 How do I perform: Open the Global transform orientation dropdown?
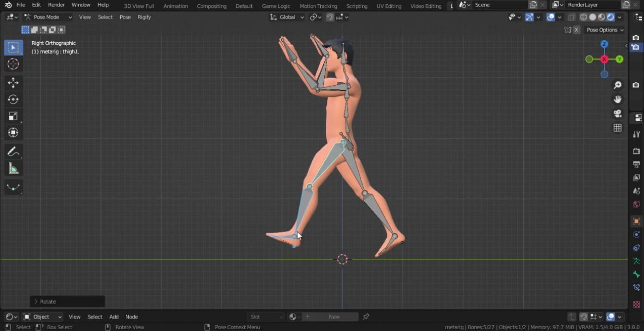287,17
